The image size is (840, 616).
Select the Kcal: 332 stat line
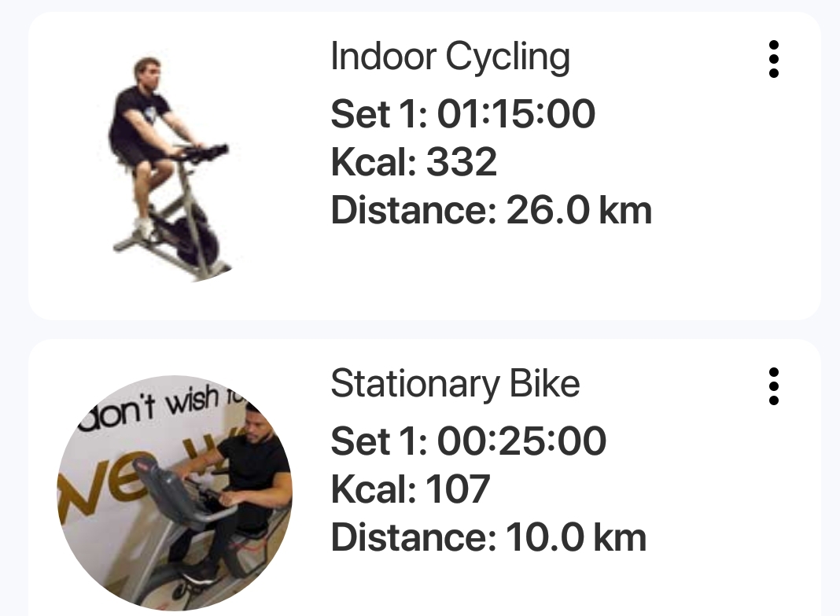(x=414, y=163)
